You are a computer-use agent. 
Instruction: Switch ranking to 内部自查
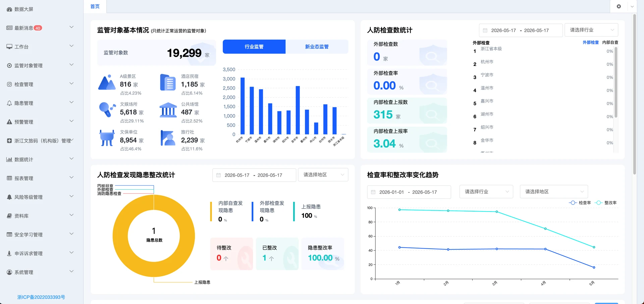click(610, 43)
